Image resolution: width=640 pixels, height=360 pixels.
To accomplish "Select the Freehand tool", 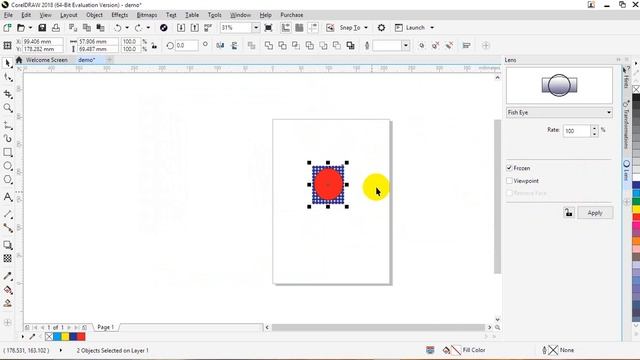I will coord(7,125).
